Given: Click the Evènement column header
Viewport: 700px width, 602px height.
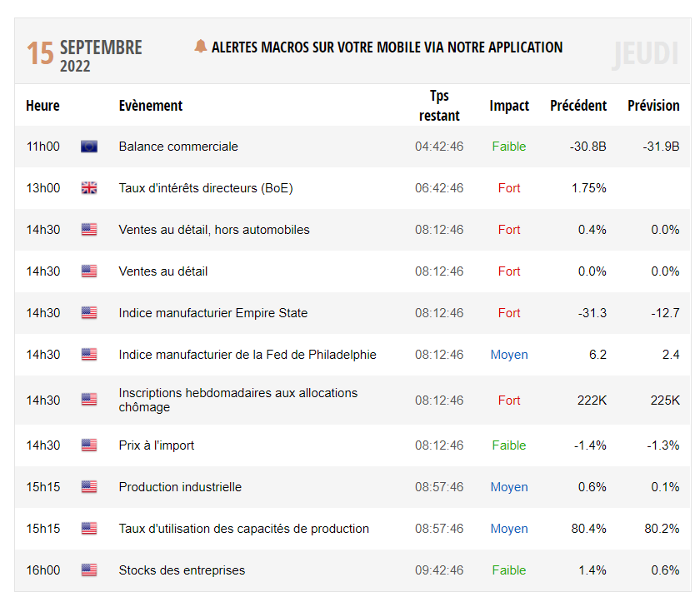Looking at the screenshot, I should pyautogui.click(x=150, y=106).
